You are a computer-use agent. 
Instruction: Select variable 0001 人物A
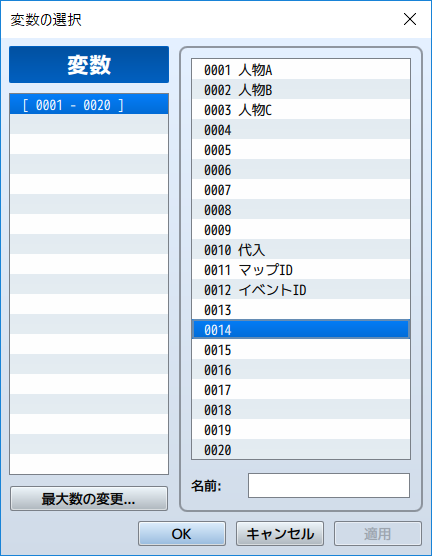(301, 70)
